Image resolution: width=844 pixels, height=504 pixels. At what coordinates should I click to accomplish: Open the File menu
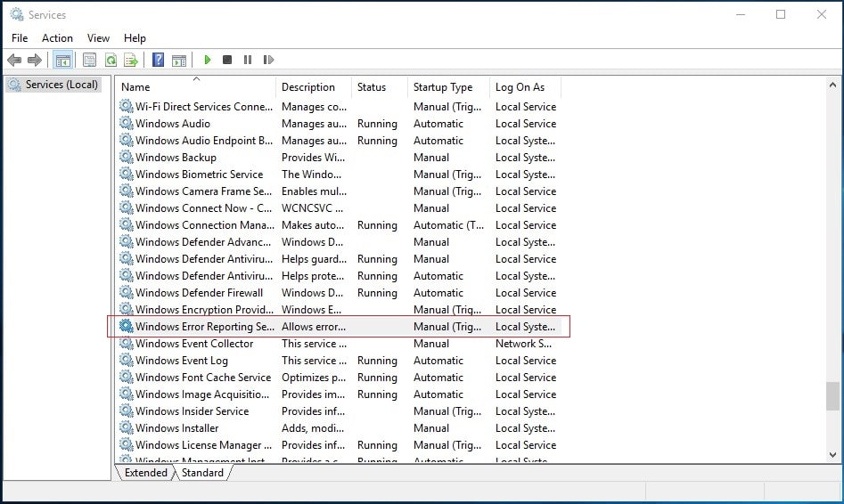pos(20,38)
